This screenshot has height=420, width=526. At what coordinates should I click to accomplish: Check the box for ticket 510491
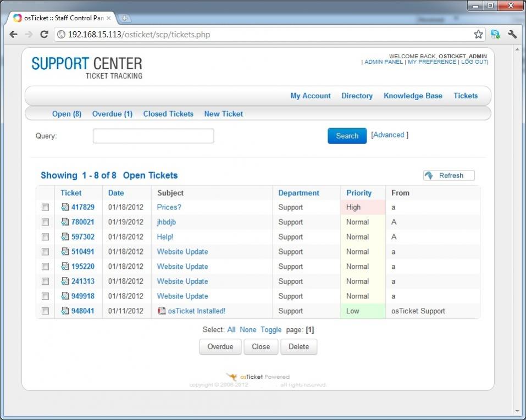45,252
